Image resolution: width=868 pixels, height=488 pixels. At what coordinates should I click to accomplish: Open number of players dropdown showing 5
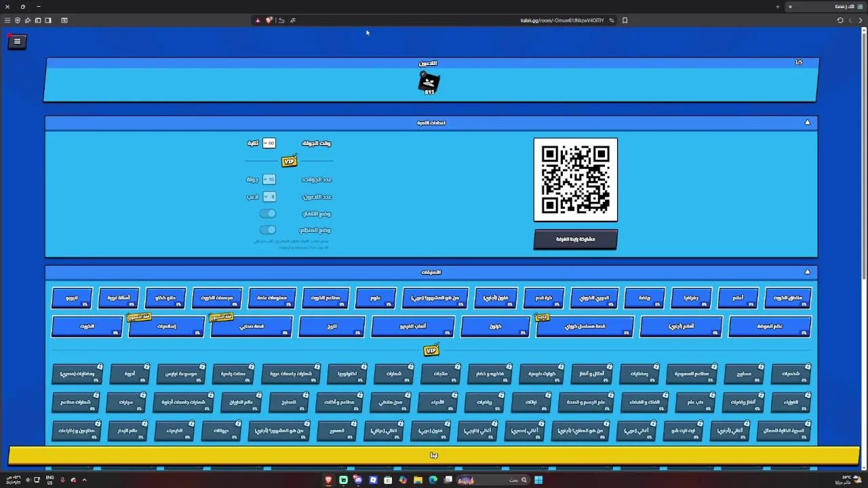pyautogui.click(x=269, y=197)
